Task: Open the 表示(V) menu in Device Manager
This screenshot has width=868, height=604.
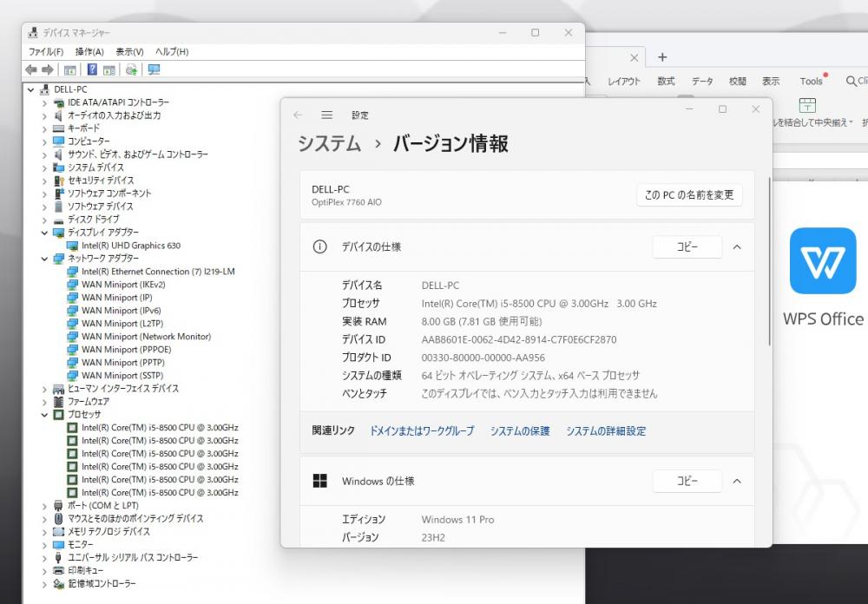Action: (129, 51)
